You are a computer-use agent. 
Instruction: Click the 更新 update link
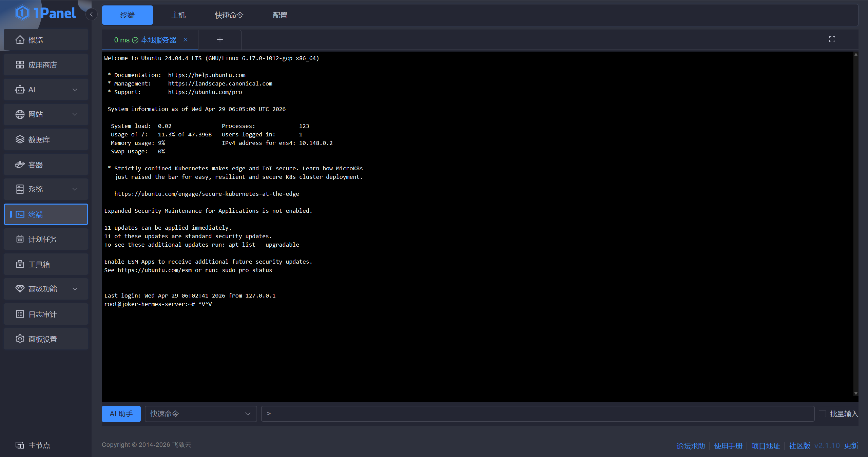[x=851, y=445]
